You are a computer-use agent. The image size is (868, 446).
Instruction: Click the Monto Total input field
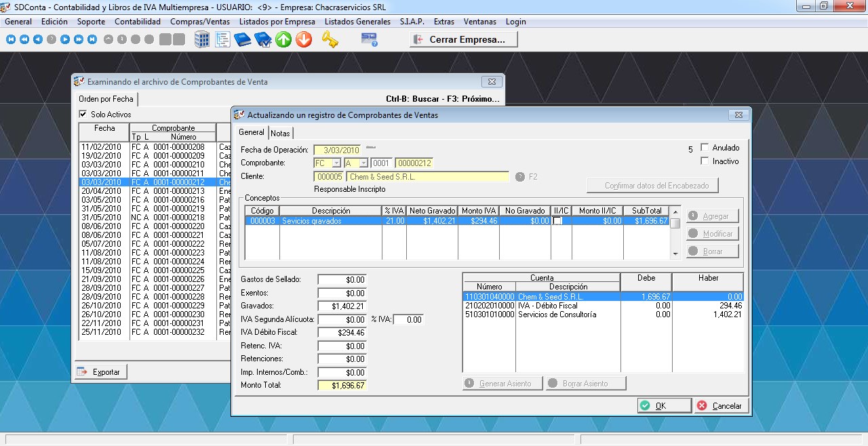point(342,386)
